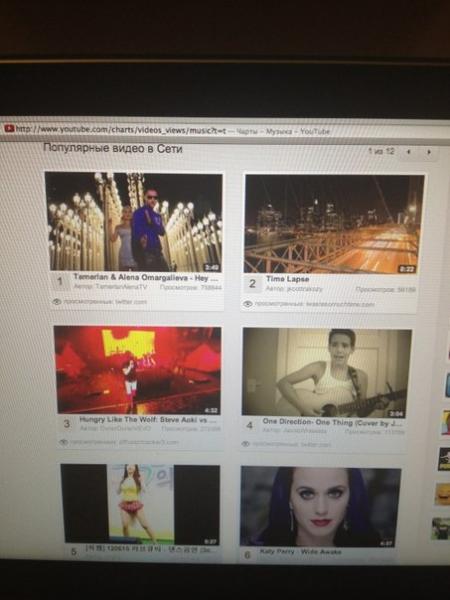Click the view count under Time Lapse
The width and height of the screenshot is (450, 600).
pyautogui.click(x=385, y=290)
